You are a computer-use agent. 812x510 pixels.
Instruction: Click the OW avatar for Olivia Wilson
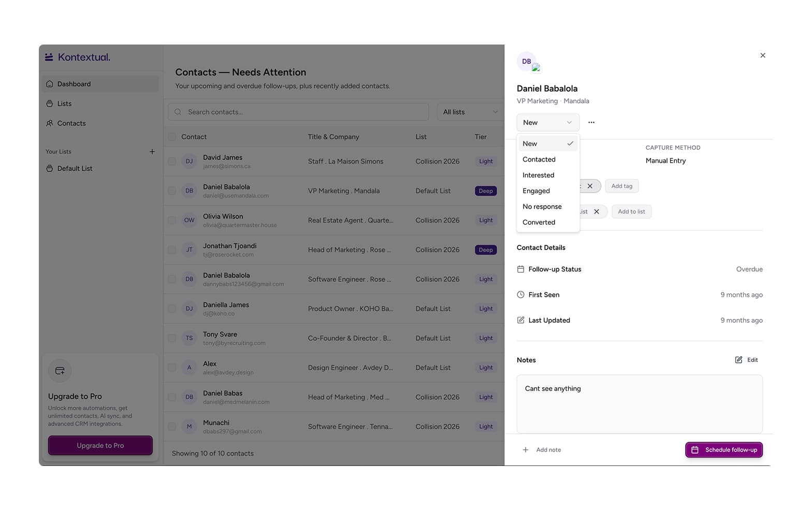189,221
